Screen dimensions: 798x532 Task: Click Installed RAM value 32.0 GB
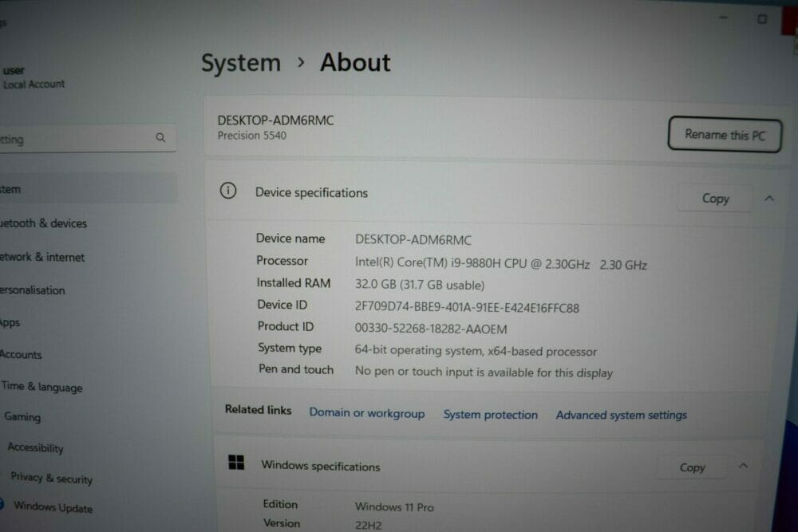point(420,285)
